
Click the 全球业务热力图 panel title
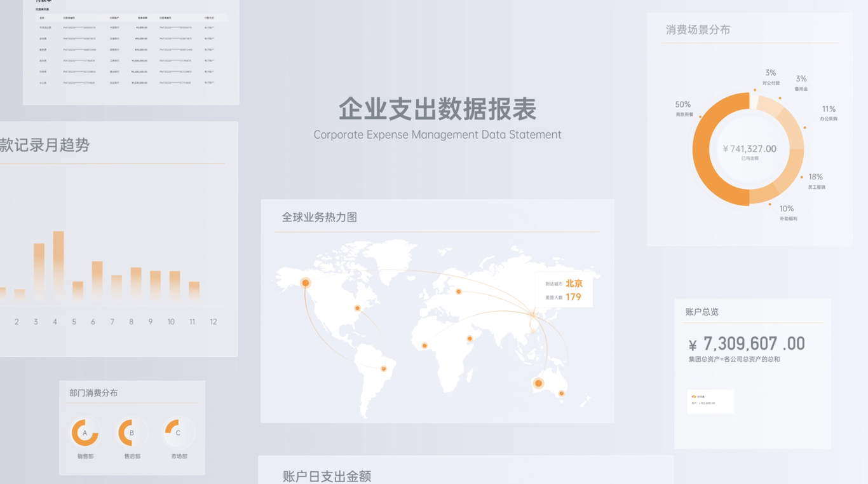point(319,218)
